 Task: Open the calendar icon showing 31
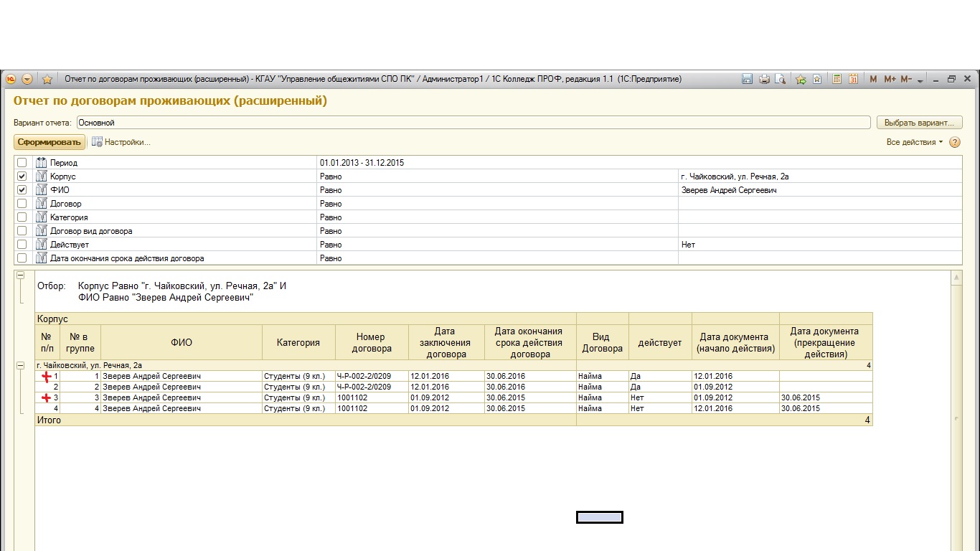pos(854,79)
